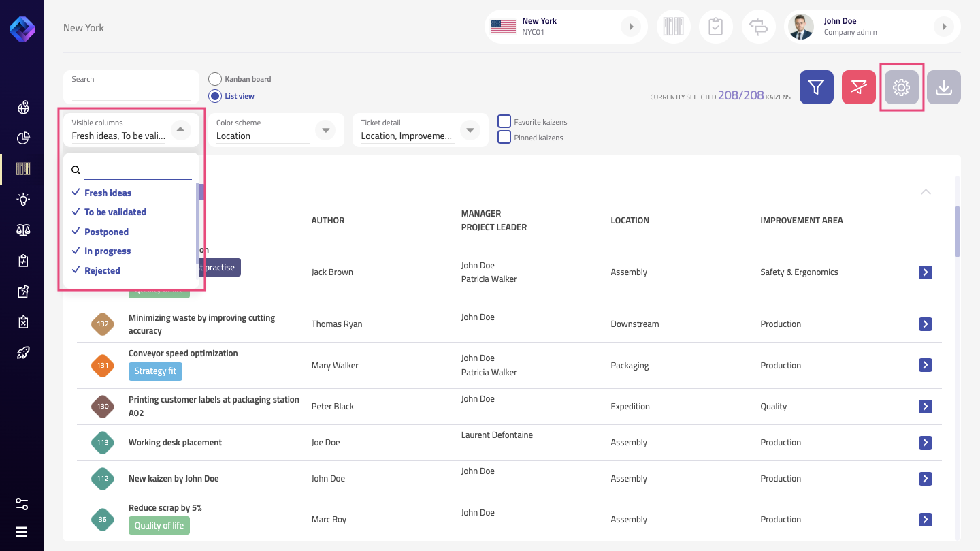Open the balance scales sidebar icon
The height and width of the screenshot is (551, 980).
pos(23,230)
